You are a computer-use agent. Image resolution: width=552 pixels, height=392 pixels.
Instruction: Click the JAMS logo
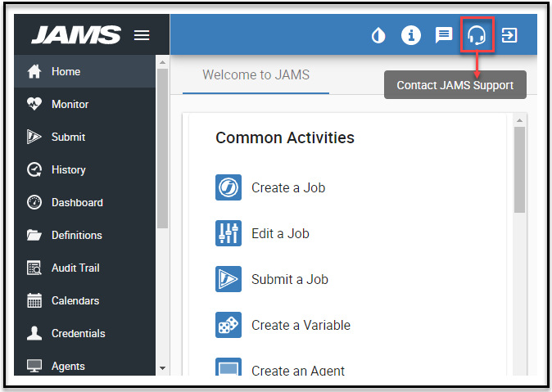tap(76, 35)
